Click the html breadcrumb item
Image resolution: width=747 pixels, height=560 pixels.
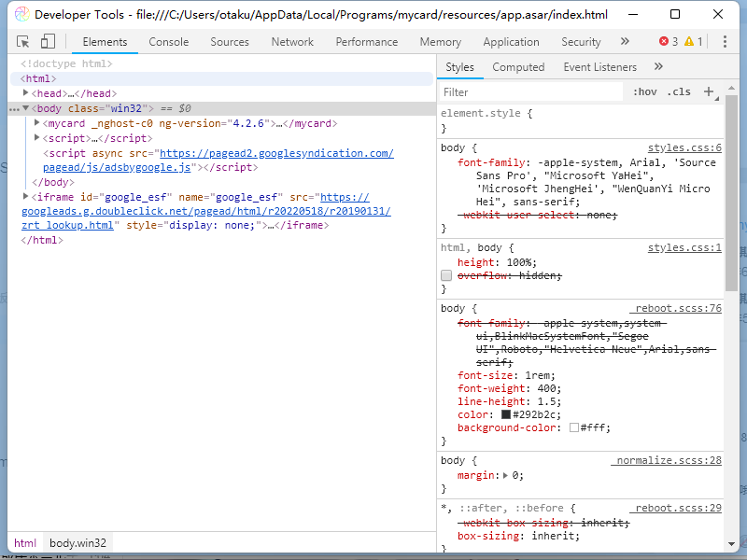[25, 543]
